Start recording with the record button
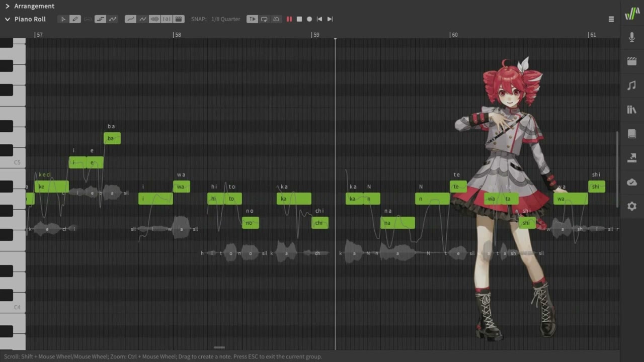Screen dimensions: 644x362 [309, 19]
